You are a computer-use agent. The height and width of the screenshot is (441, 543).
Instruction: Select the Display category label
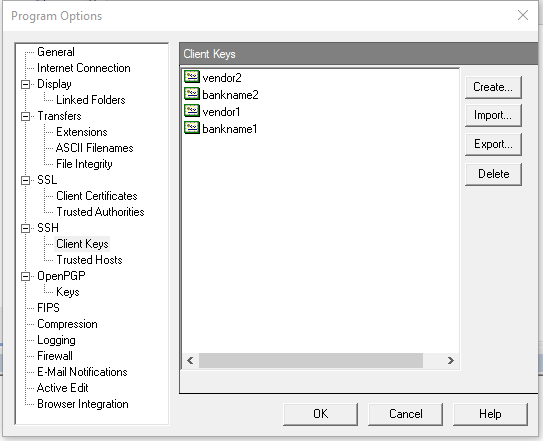coord(54,84)
